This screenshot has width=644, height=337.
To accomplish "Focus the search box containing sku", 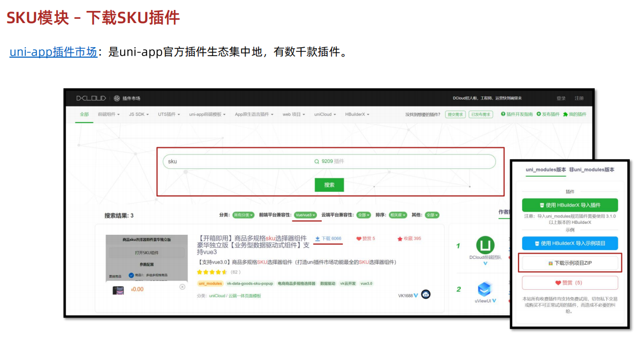I will 329,161.
